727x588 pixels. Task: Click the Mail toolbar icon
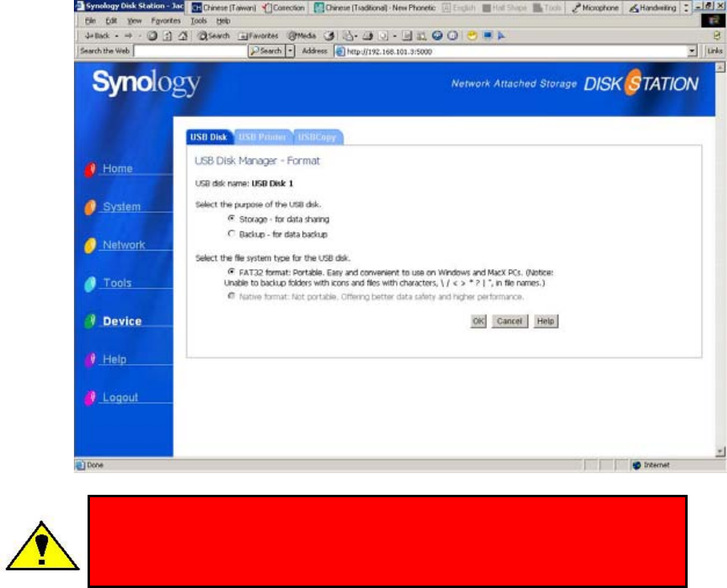coord(348,35)
